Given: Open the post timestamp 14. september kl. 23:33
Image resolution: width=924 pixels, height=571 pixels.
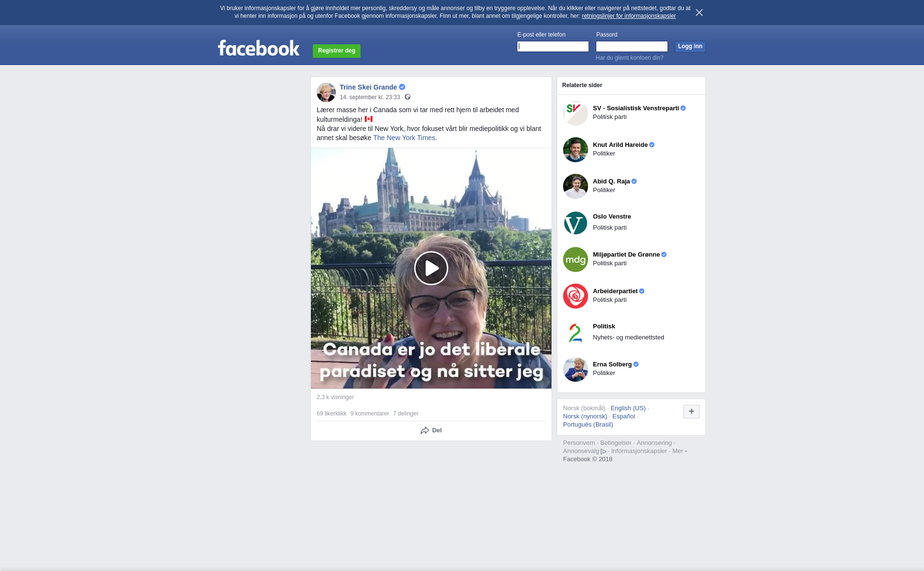Looking at the screenshot, I should [370, 97].
